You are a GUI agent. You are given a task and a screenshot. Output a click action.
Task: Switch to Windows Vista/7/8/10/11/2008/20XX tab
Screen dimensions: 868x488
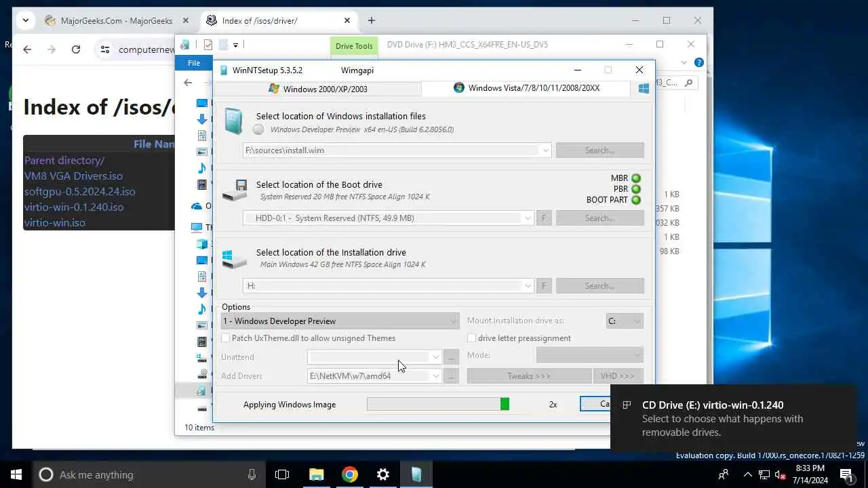click(x=527, y=88)
